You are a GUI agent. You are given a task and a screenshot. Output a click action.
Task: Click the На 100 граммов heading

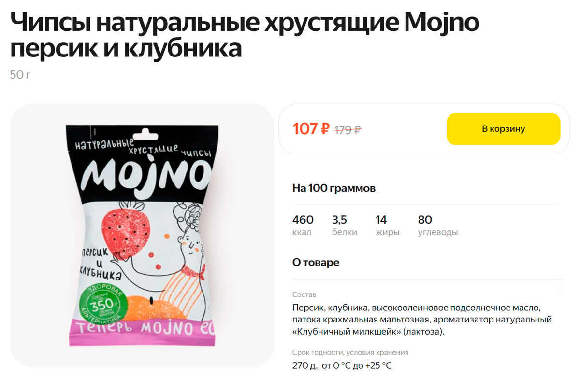click(x=334, y=188)
